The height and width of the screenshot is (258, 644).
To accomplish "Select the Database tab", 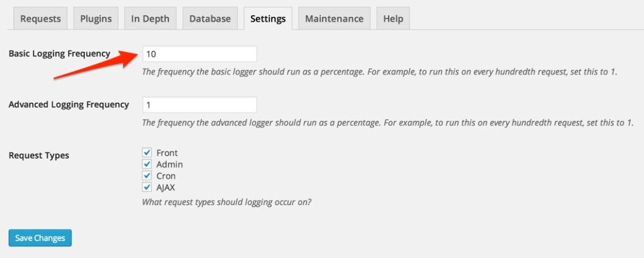I will point(210,19).
